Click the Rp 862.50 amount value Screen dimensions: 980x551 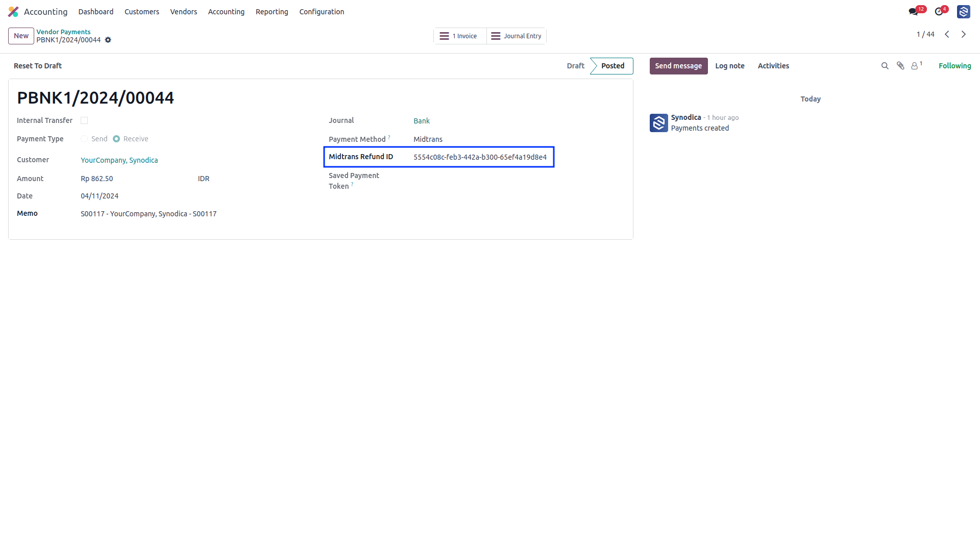tap(97, 179)
